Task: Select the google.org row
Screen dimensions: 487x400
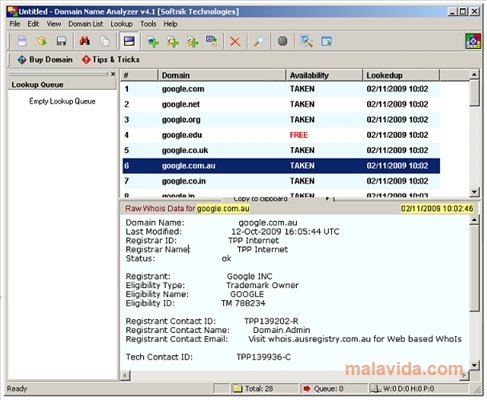Action: pos(281,120)
